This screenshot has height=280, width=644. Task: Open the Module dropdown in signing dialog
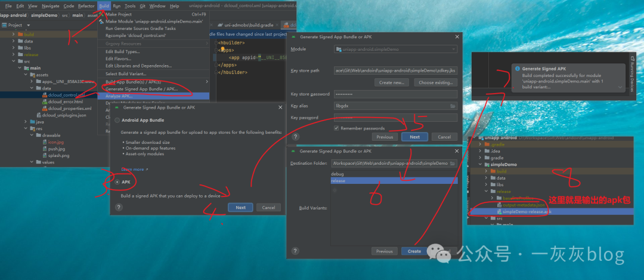[x=395, y=49]
